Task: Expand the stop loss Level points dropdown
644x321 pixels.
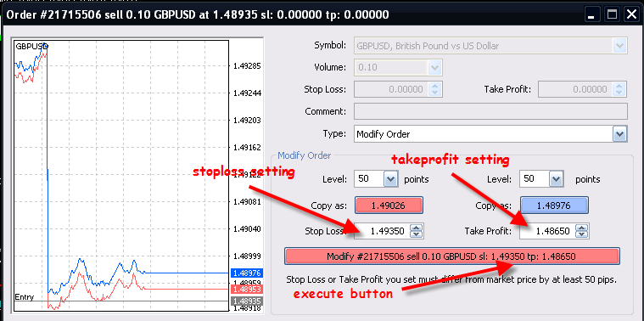Action: coord(390,179)
